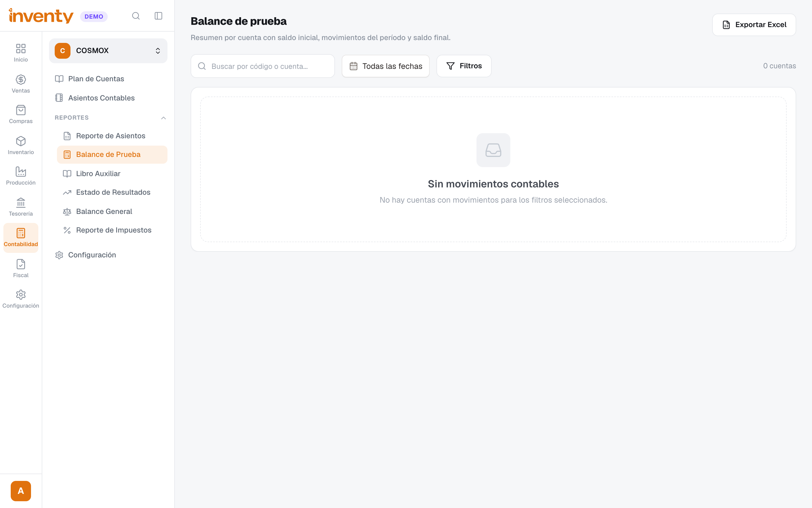Collapse the REPORTES section chevron
812x508 pixels.
(x=164, y=118)
